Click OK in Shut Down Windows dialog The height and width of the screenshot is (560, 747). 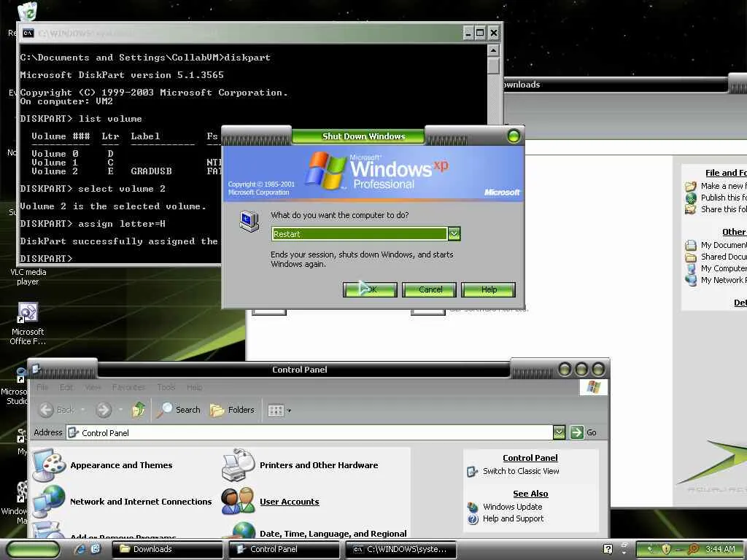370,289
